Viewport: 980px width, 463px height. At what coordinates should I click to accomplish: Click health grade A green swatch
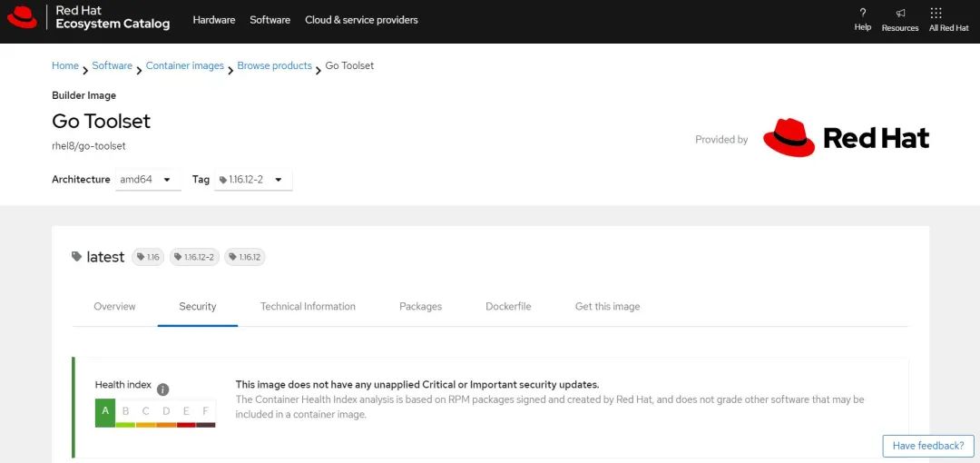point(105,413)
